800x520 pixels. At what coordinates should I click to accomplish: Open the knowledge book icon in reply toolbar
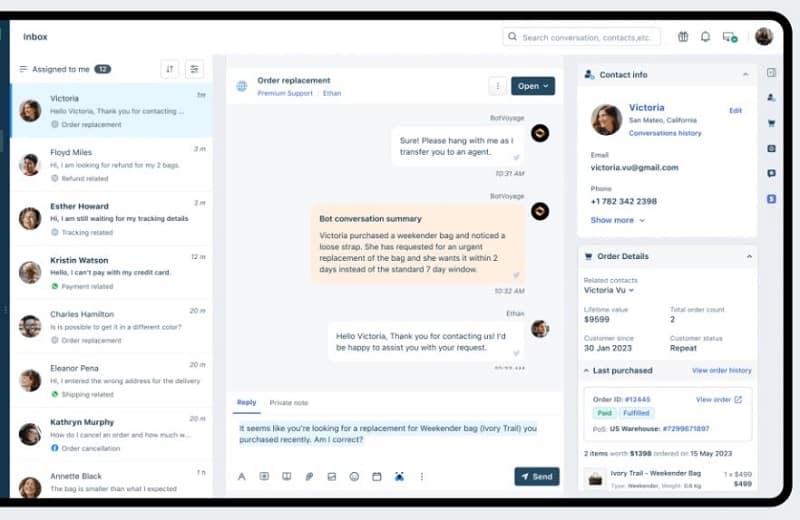coord(287,476)
